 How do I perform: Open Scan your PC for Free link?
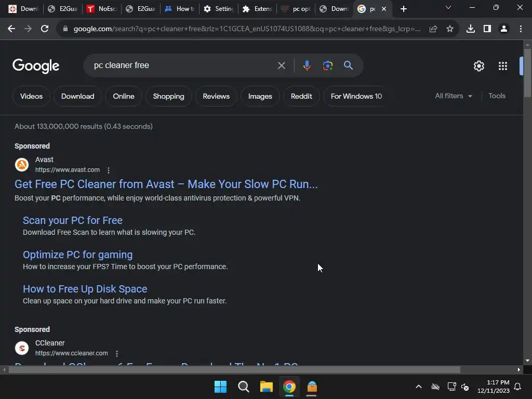[73, 220]
